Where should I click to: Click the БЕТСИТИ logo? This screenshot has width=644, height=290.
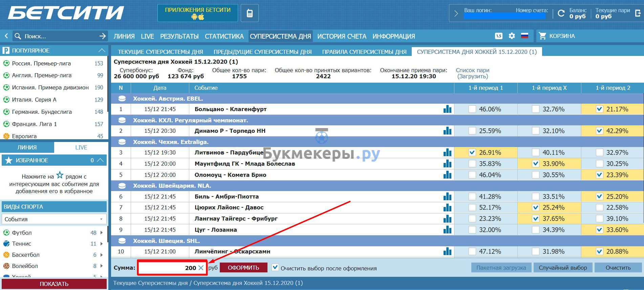(x=66, y=13)
